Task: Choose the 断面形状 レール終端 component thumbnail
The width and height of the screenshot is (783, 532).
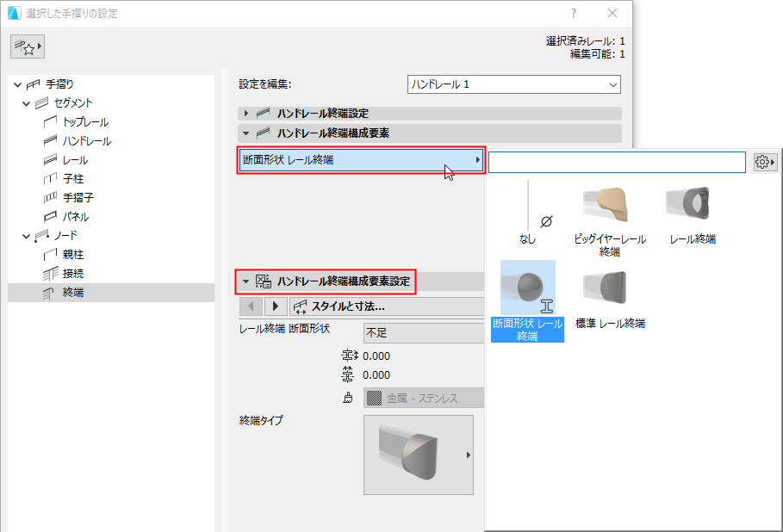Action: point(528,288)
